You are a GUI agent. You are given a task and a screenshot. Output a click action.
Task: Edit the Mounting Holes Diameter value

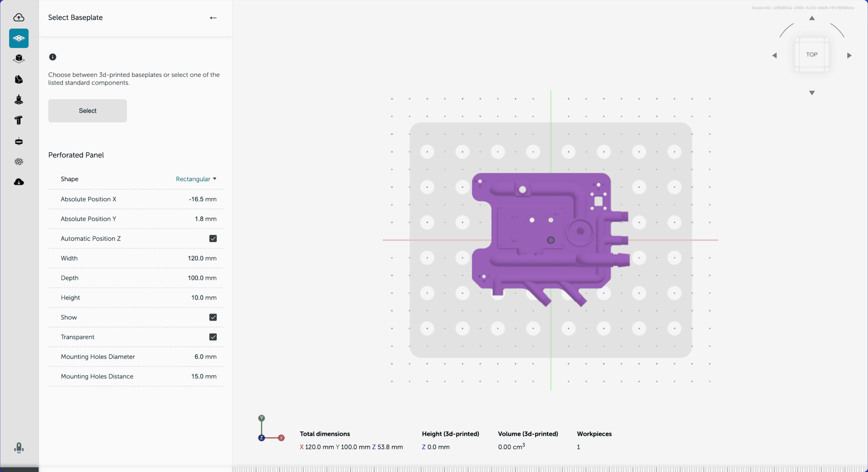[205, 357]
